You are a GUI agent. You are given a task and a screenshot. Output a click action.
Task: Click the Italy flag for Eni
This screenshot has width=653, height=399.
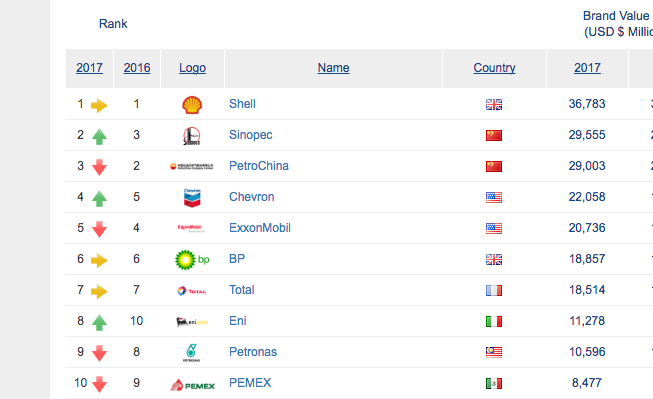(494, 322)
